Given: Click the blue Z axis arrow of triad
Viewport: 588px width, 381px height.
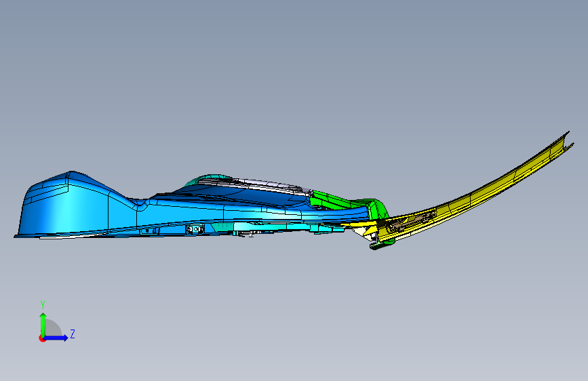Looking at the screenshot, I should pyautogui.click(x=56, y=338).
